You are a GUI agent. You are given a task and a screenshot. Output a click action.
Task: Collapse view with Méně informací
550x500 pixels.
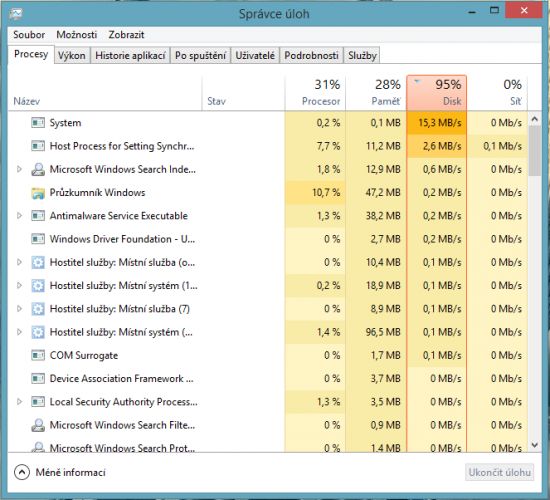[60, 472]
